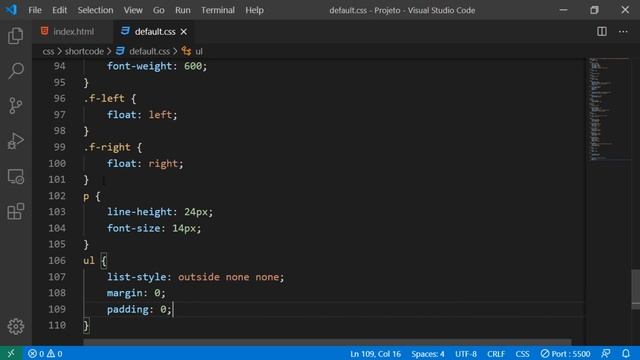This screenshot has width=640, height=360.
Task: Click closing brace on line 110
Action: [86, 325]
